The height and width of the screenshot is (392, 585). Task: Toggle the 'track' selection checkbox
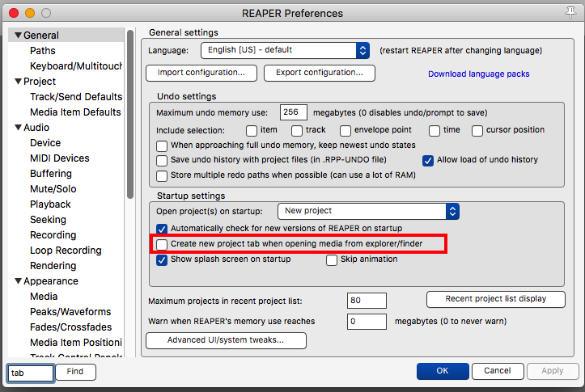pos(297,131)
